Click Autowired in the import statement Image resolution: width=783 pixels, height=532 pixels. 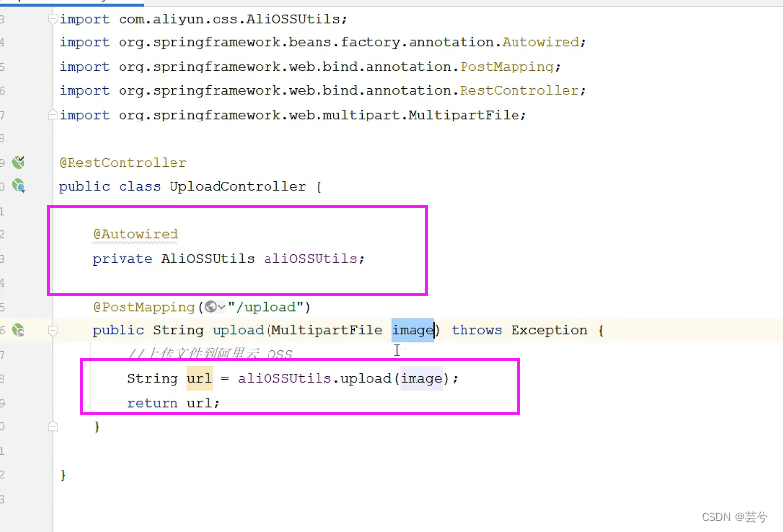pyautogui.click(x=540, y=42)
